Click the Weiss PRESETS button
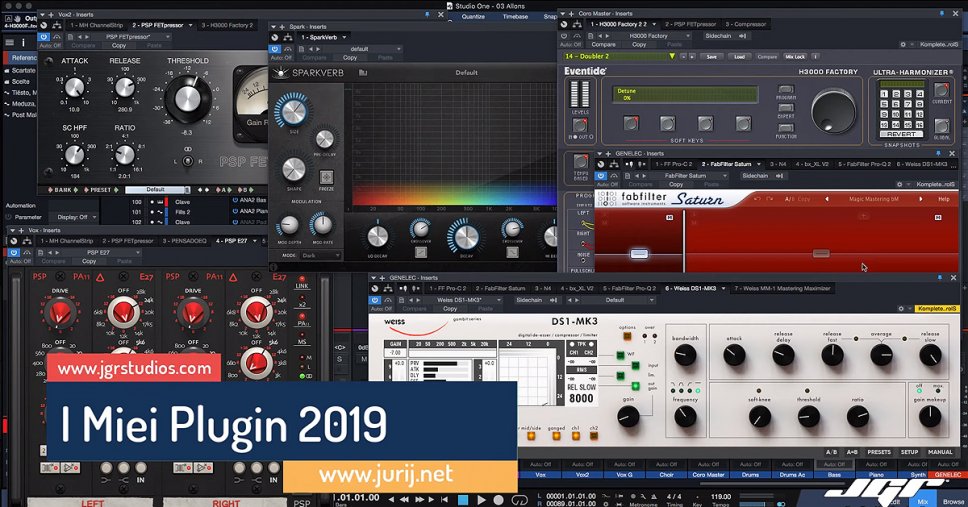The image size is (968, 507). pos(879,452)
